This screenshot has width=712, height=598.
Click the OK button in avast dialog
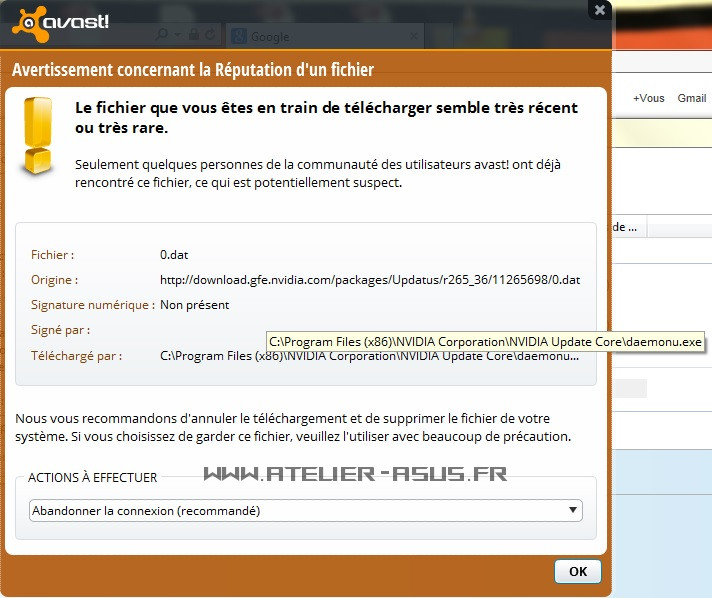[x=578, y=571]
